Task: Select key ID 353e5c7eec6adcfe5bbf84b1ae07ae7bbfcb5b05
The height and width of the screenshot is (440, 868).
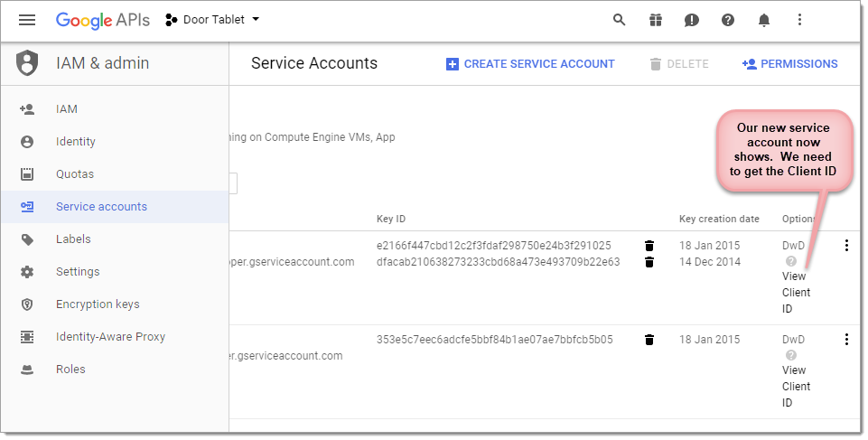Action: click(494, 340)
